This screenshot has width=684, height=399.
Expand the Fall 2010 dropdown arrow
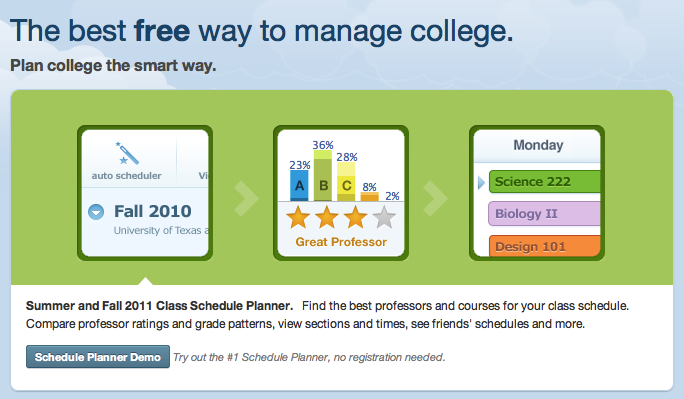click(96, 212)
